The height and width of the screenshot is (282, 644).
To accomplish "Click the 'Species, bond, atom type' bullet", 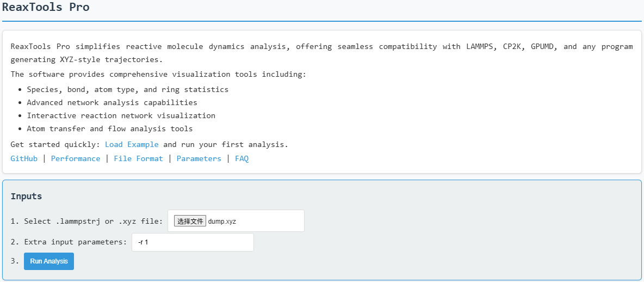I will (x=127, y=89).
